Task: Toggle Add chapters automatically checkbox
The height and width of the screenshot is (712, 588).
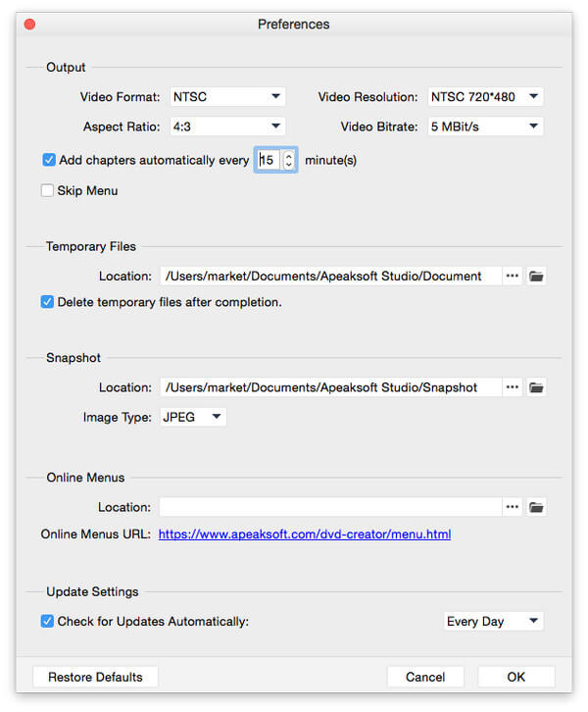Action: click(49, 160)
